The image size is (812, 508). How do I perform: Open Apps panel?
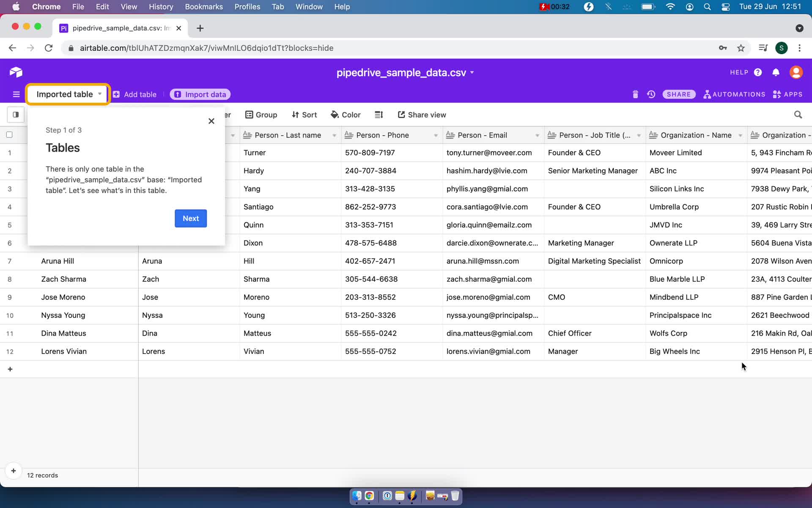(x=787, y=94)
